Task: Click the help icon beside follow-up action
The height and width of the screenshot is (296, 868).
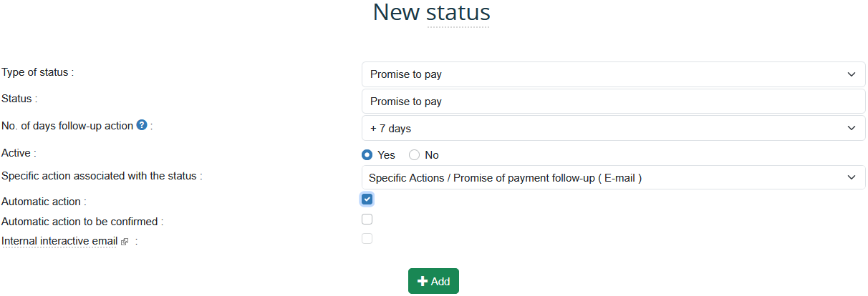Action: click(x=142, y=125)
